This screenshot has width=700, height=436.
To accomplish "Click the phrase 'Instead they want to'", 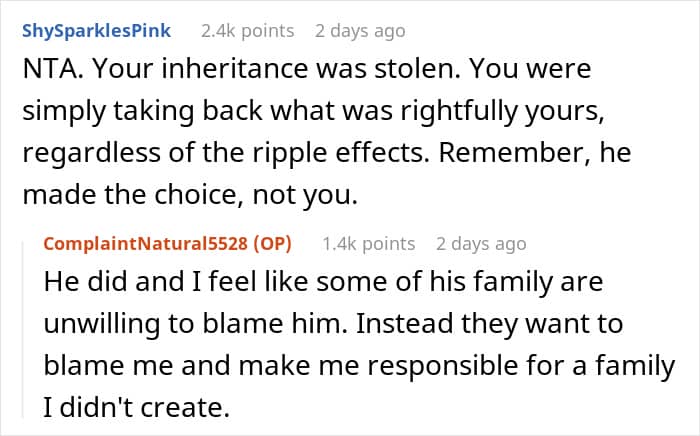I will 489,324.
